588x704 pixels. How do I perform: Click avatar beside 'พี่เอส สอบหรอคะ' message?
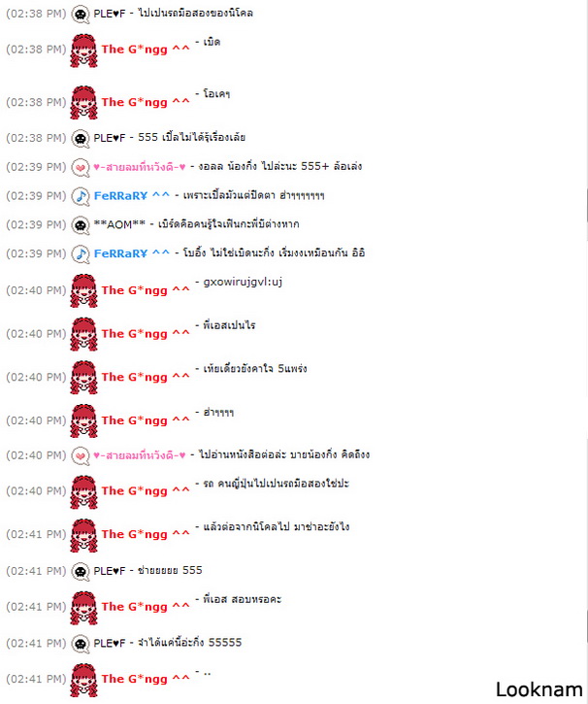[x=83, y=608]
